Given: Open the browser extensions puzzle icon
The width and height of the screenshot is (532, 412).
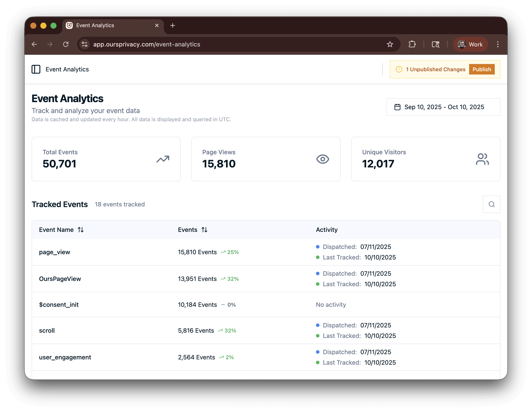Looking at the screenshot, I should point(412,44).
